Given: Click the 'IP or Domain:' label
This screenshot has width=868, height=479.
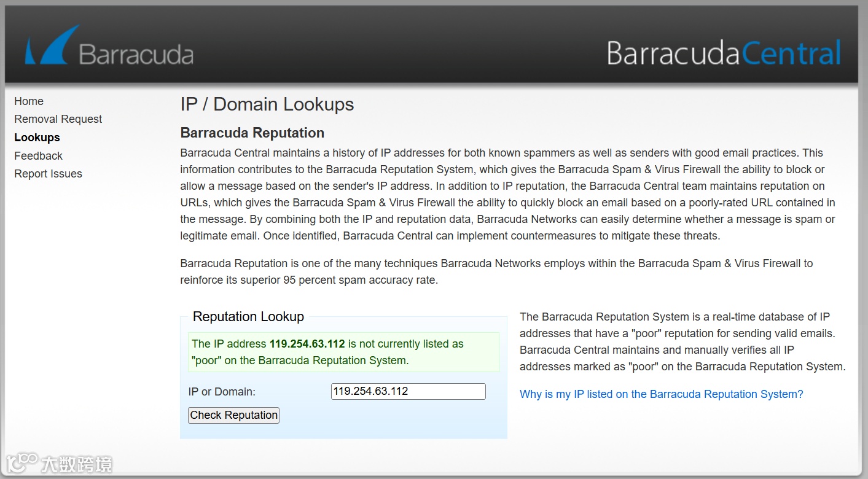Looking at the screenshot, I should point(222,392).
